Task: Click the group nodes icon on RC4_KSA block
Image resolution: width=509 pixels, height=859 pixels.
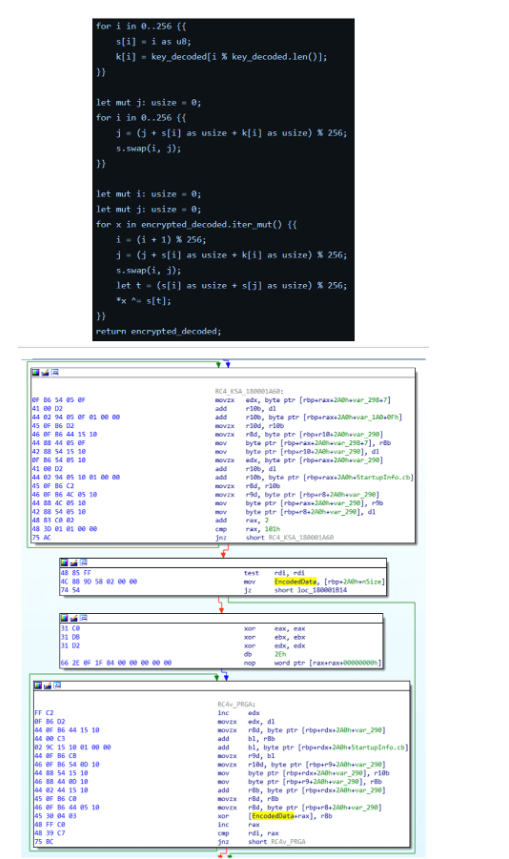Action: (55, 373)
